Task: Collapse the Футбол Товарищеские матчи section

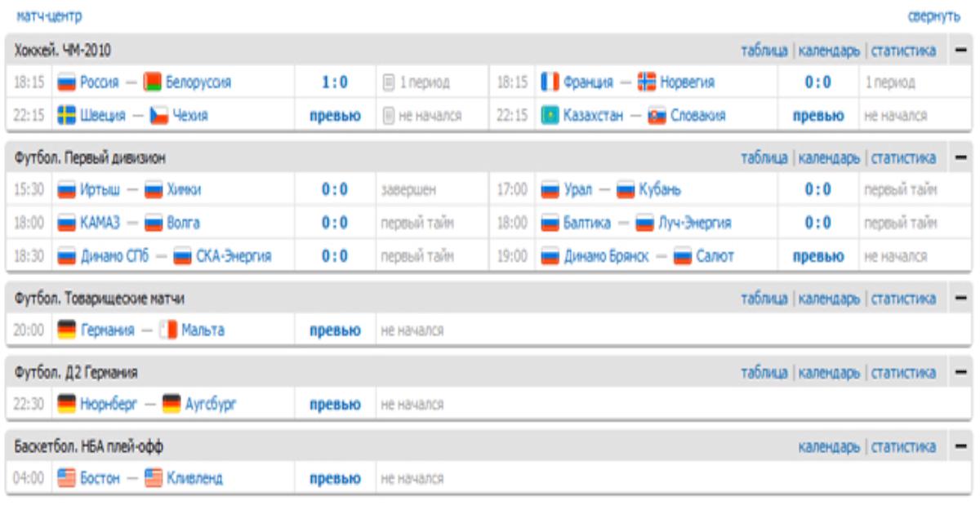Action: [960, 299]
